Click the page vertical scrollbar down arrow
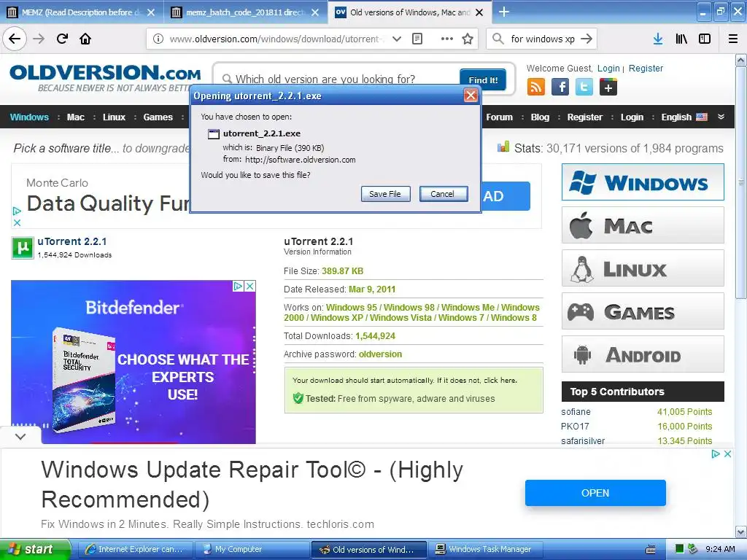 [x=741, y=532]
